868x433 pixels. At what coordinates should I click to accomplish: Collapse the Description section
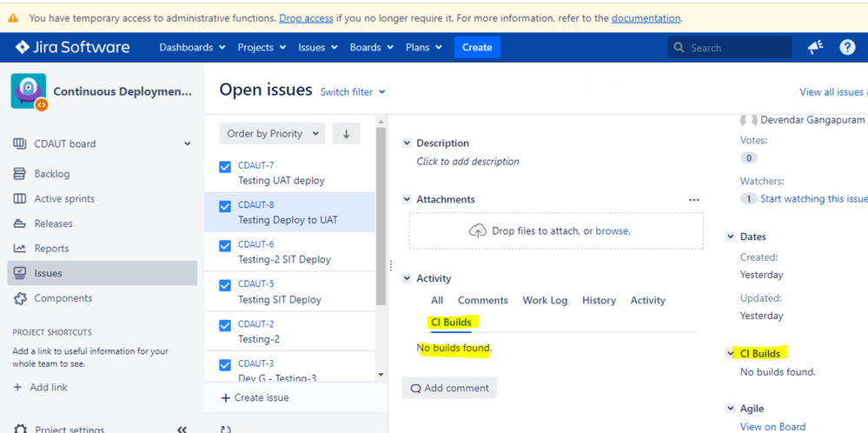tap(407, 143)
